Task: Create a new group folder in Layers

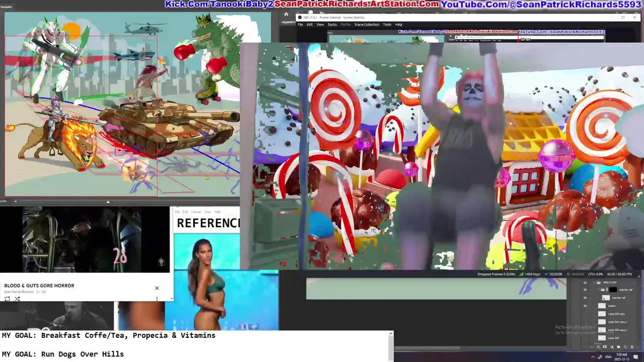Action: pos(618,347)
